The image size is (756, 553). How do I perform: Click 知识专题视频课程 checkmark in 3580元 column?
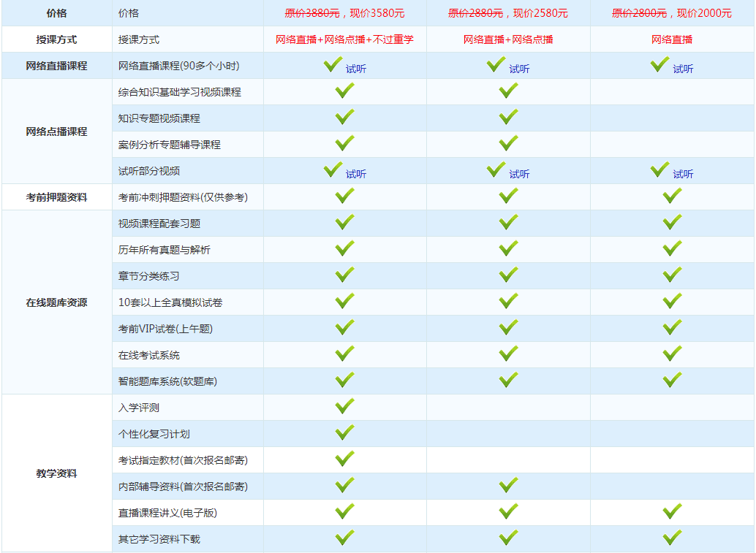[344, 117]
